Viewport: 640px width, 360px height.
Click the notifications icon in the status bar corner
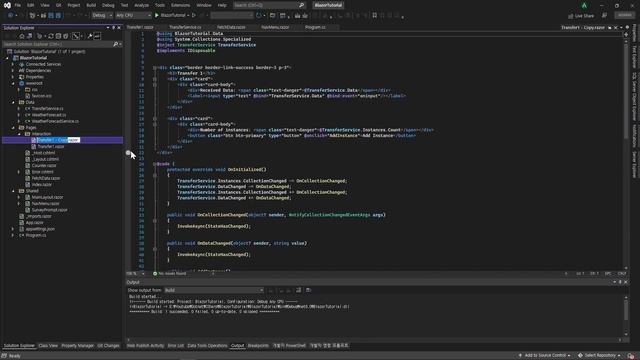click(x=631, y=356)
